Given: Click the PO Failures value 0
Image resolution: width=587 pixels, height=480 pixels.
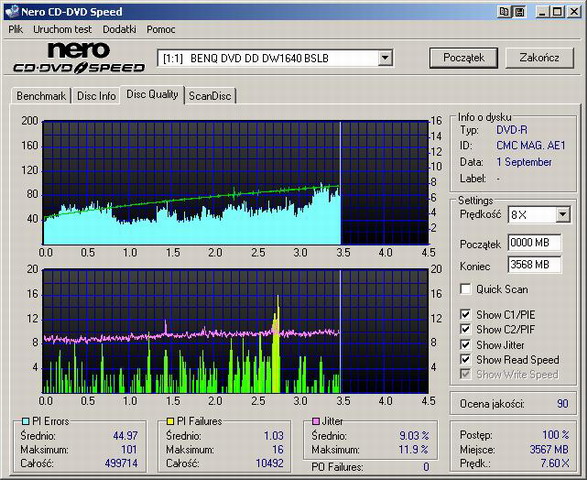Looking at the screenshot, I should click(x=426, y=467).
